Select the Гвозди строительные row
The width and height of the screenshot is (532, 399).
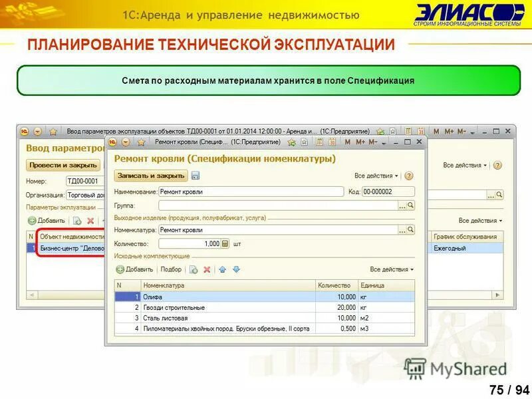tap(265, 307)
